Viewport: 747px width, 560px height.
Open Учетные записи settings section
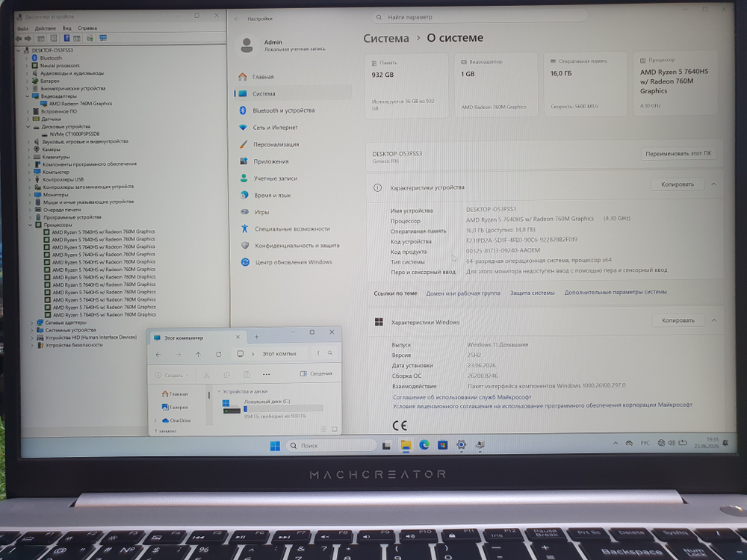click(276, 178)
